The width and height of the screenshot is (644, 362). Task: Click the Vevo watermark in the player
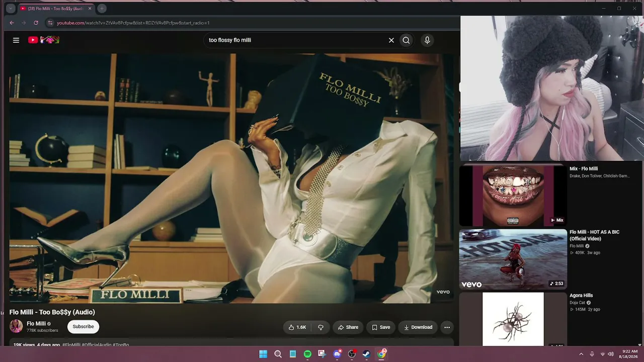(443, 292)
